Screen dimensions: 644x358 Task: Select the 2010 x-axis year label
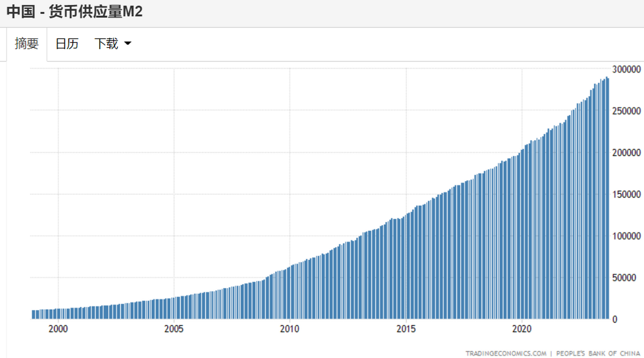(290, 329)
